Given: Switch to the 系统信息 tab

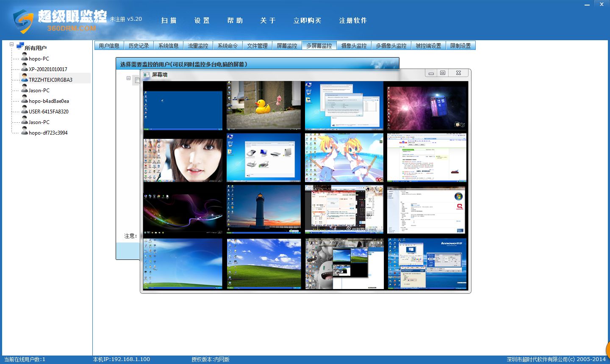Looking at the screenshot, I should [x=169, y=45].
